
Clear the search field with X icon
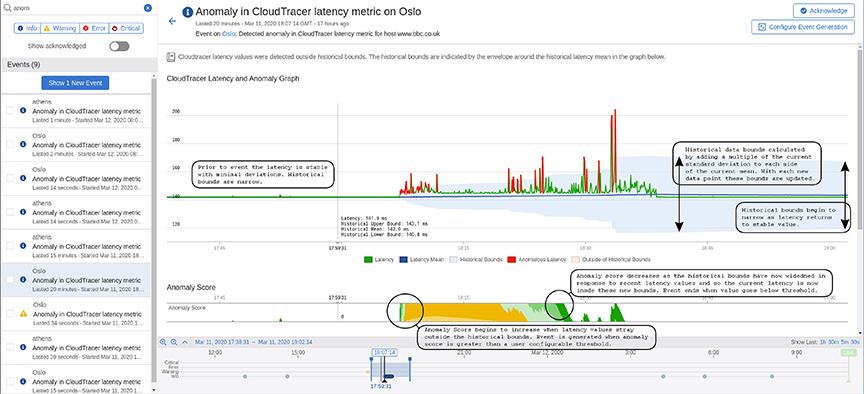click(x=148, y=8)
